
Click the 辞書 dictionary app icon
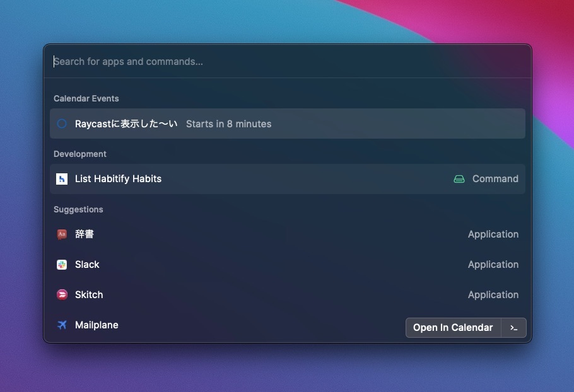pyautogui.click(x=62, y=234)
